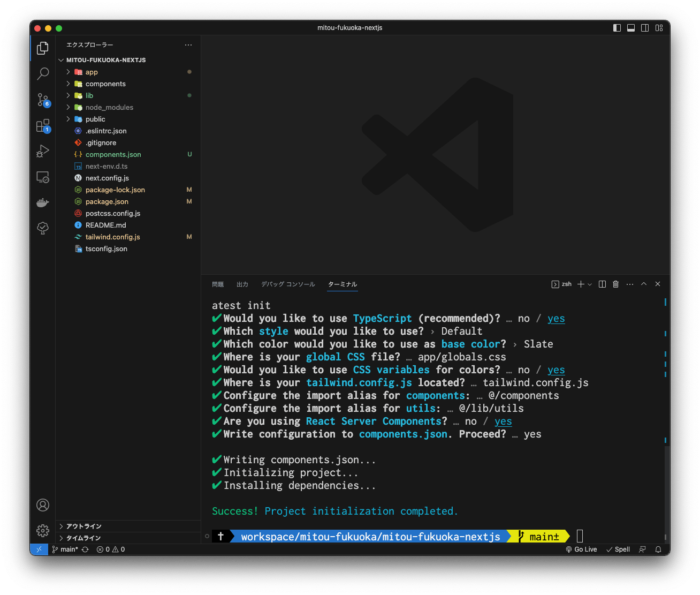This screenshot has width=700, height=595.
Task: Click main* branch in status bar
Action: (65, 549)
